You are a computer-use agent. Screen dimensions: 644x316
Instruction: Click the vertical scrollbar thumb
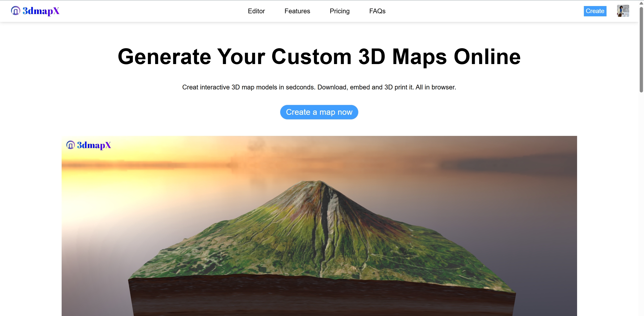[641, 50]
